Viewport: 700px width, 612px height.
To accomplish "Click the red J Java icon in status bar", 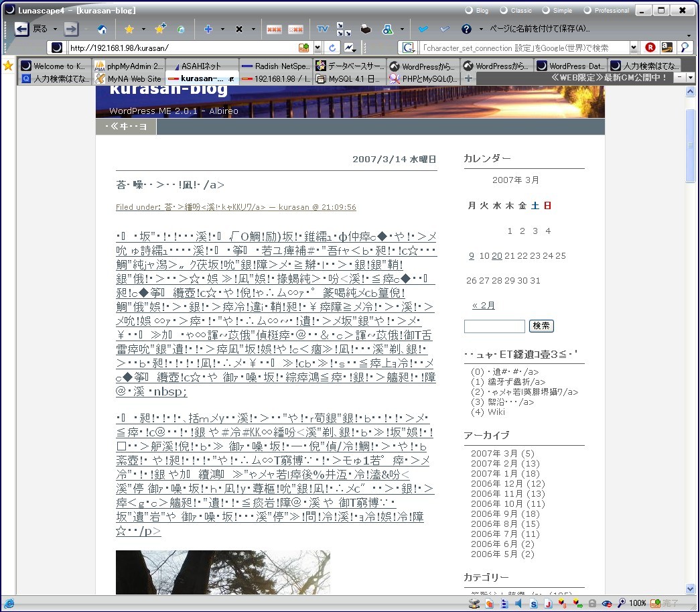I will (548, 604).
